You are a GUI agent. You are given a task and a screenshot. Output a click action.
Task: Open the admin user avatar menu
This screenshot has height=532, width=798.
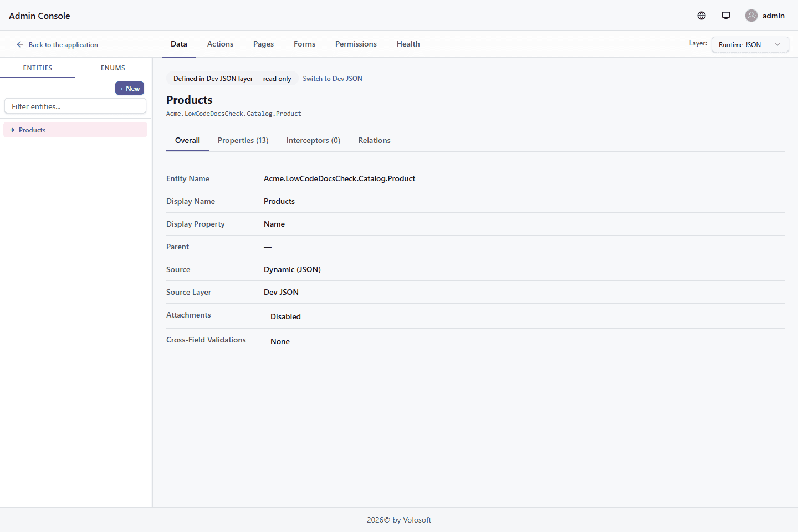tap(751, 16)
